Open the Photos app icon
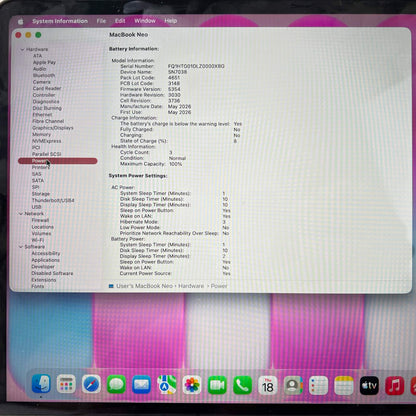416x416 pixels. 192,384
